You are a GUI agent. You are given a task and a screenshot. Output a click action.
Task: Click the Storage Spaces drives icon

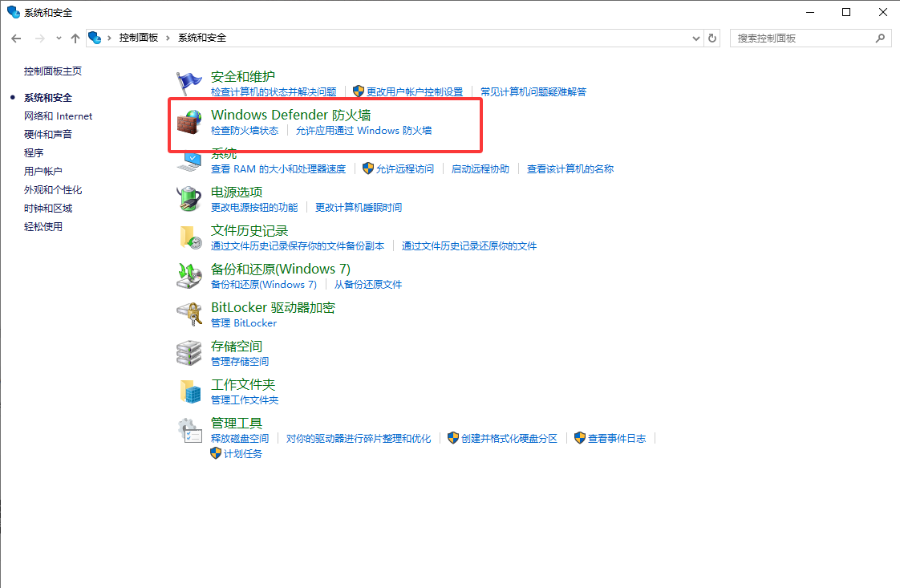point(189,353)
